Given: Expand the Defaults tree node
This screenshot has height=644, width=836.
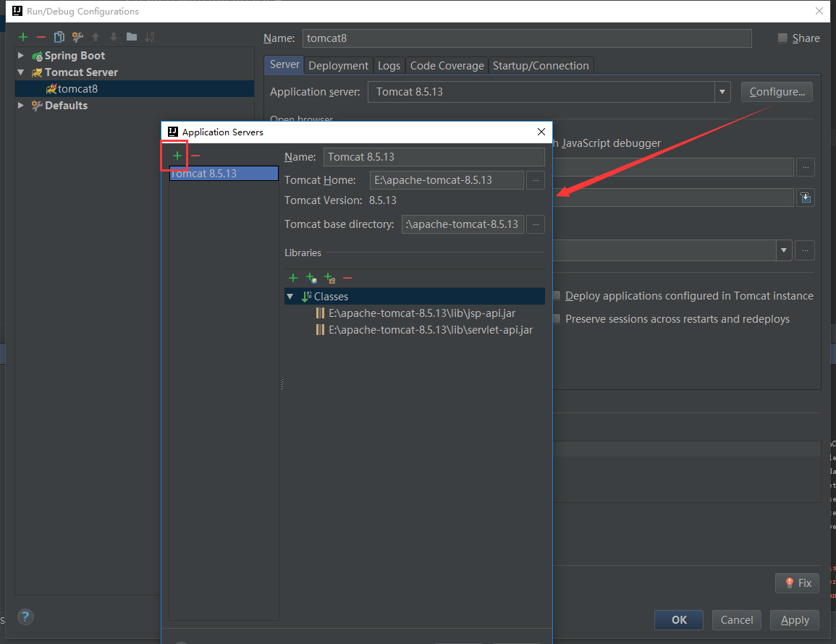Looking at the screenshot, I should (x=21, y=106).
